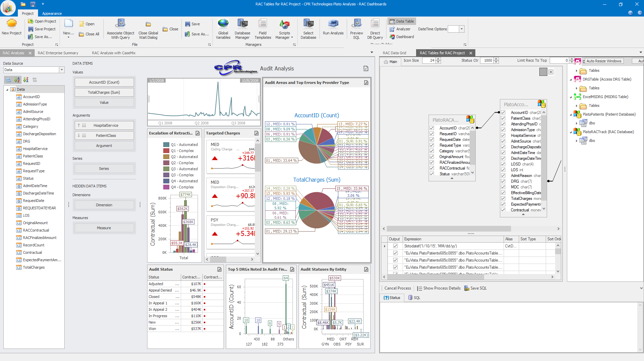Click Cancel Process

[398, 288]
